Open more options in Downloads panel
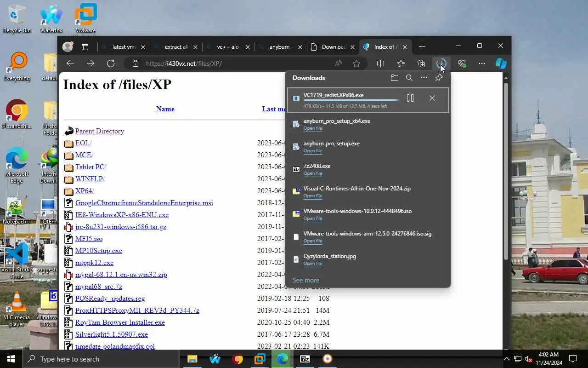The image size is (588, 368). tap(424, 78)
